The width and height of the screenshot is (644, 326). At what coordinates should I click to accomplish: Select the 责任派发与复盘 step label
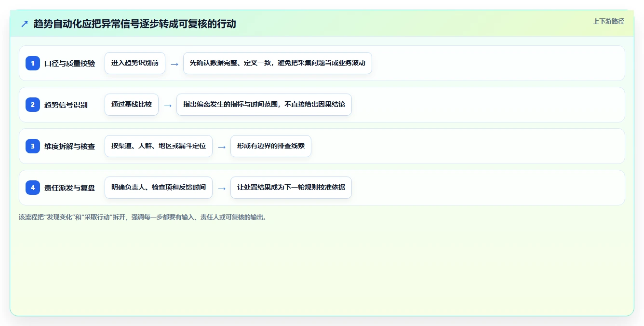click(x=69, y=188)
